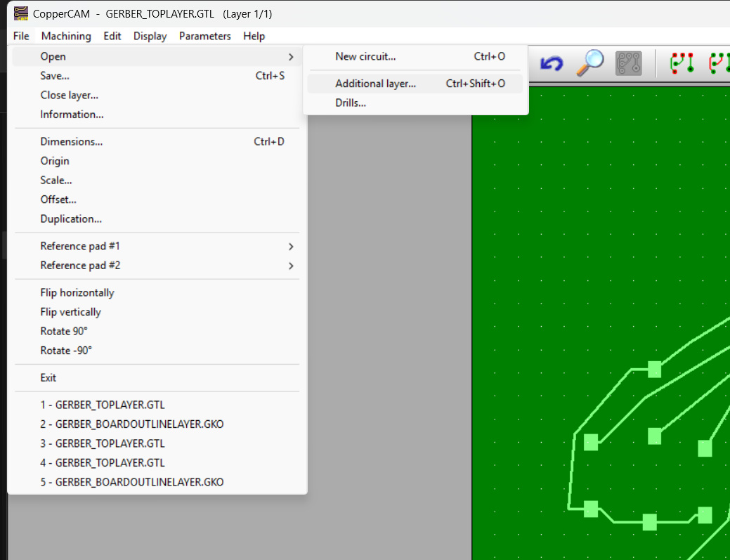Expand the Reference pad #2 submenu
The height and width of the screenshot is (560, 730).
[x=157, y=266]
